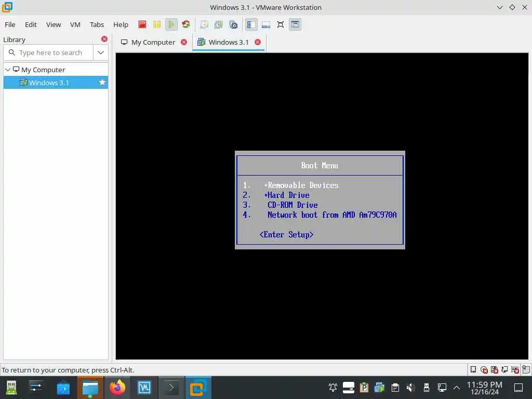Click the show desktop button

[x=518, y=387]
